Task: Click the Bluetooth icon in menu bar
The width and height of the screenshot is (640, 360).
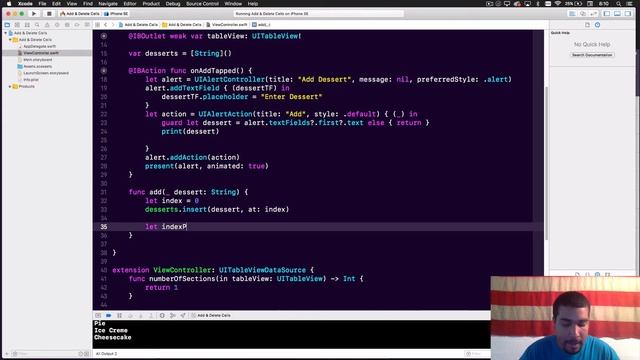Action: (x=538, y=4)
